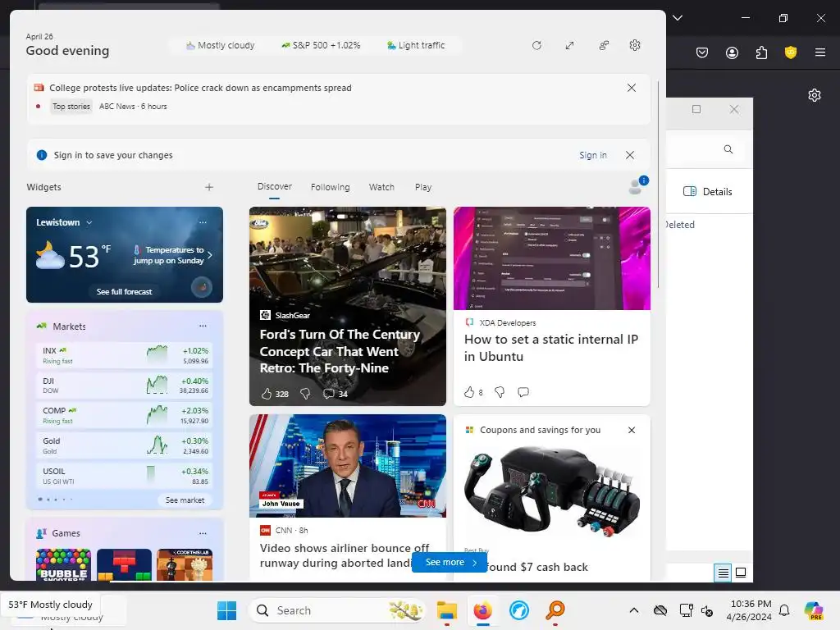Select the DJI DOW market row

(125, 386)
